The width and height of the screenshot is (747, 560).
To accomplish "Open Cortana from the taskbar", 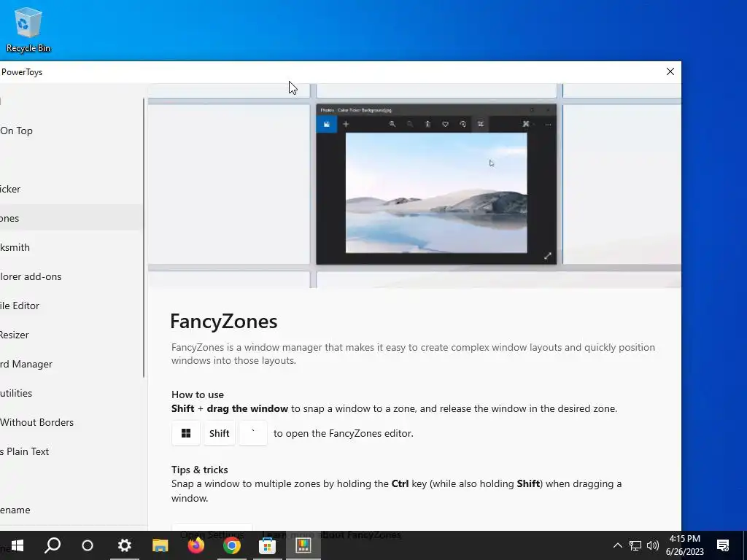I will (x=88, y=545).
